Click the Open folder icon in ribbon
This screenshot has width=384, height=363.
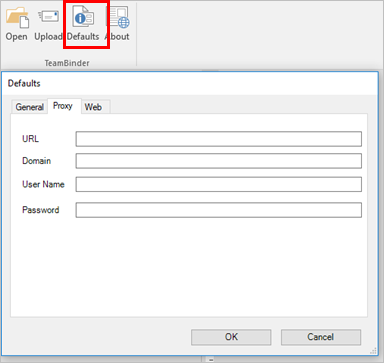tap(18, 18)
